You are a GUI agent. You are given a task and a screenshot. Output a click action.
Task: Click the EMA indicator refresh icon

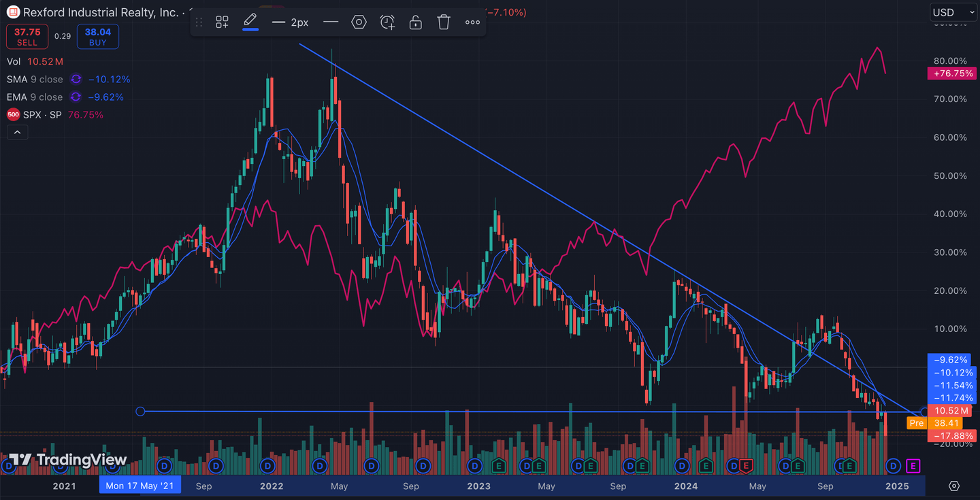[x=76, y=97]
